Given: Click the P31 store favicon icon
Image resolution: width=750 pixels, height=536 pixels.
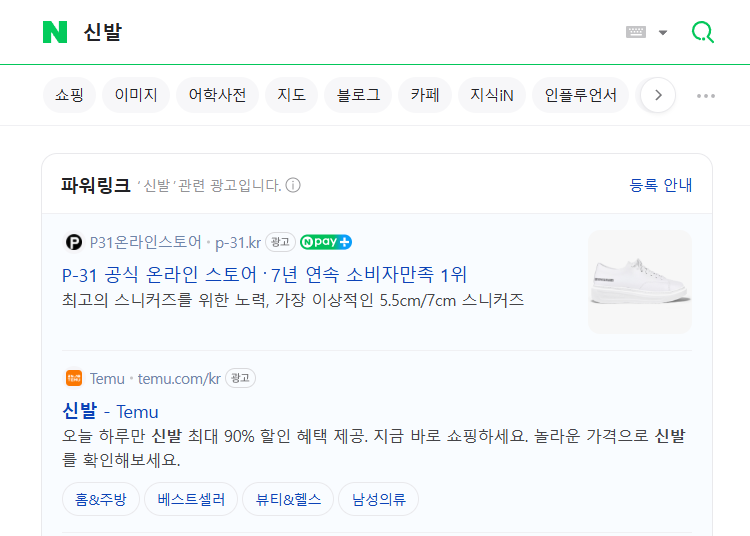Looking at the screenshot, I should click(x=74, y=242).
